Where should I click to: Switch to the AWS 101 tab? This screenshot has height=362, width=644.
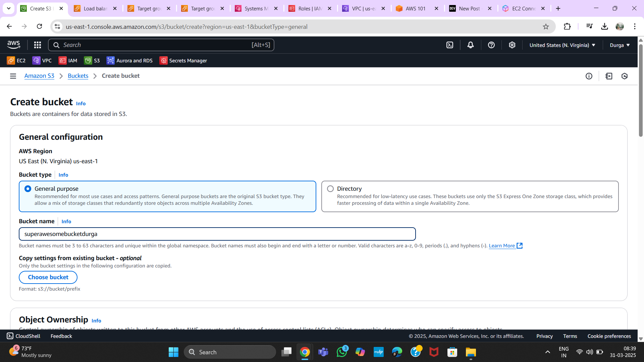point(417,8)
